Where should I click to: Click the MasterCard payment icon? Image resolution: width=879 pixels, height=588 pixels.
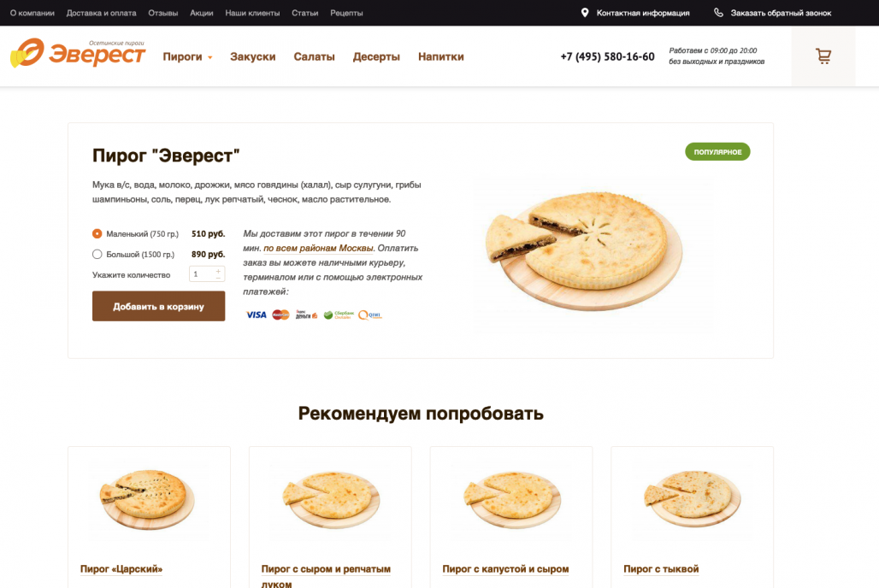[x=280, y=315]
